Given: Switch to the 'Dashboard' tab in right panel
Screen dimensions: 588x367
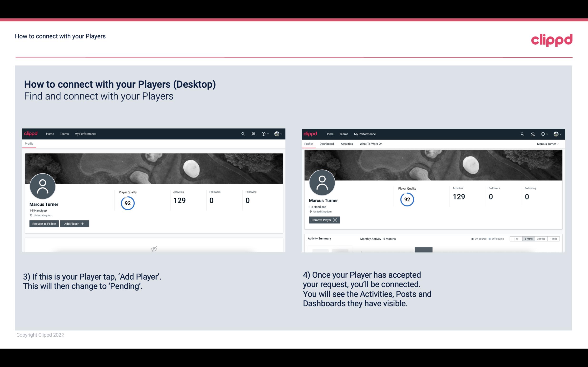Looking at the screenshot, I should pyautogui.click(x=327, y=144).
